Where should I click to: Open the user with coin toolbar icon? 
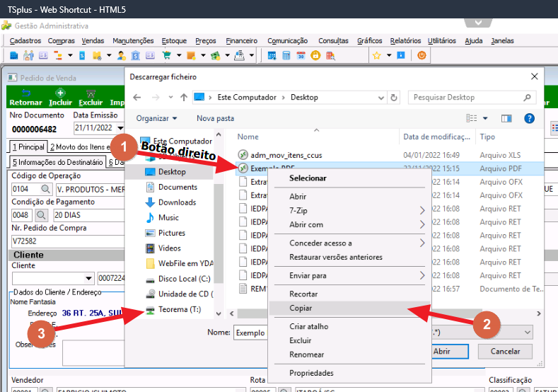[x=122, y=55]
